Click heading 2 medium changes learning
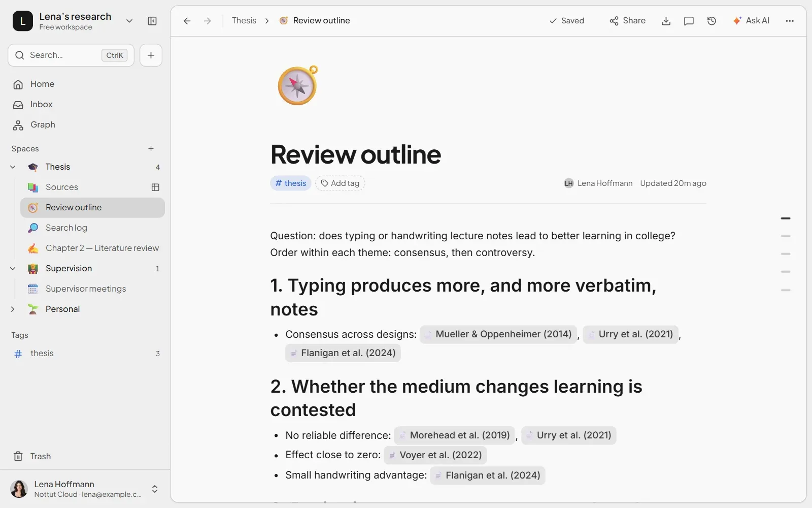 [456, 398]
